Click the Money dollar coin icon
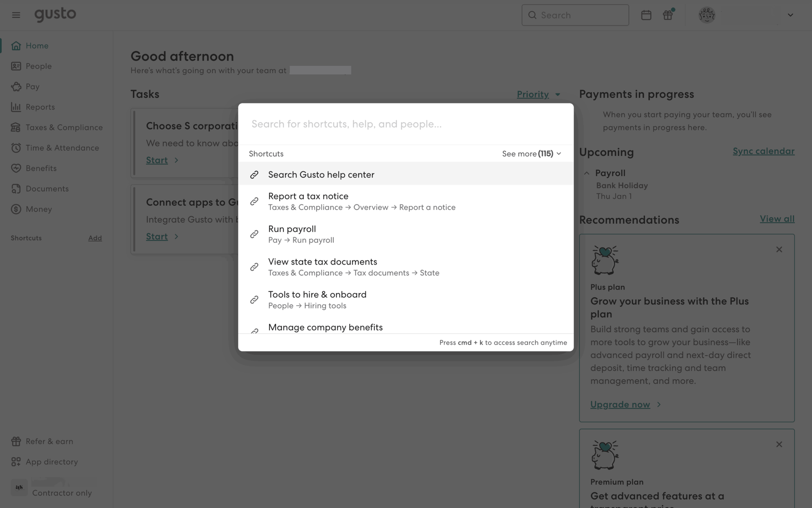Viewport: 812px width, 508px height. 16,209
